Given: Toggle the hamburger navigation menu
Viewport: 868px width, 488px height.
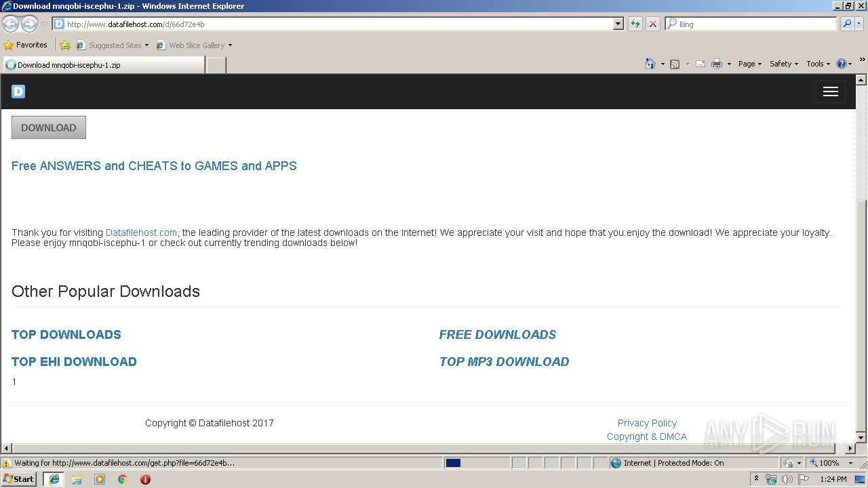Looking at the screenshot, I should click(x=831, y=91).
